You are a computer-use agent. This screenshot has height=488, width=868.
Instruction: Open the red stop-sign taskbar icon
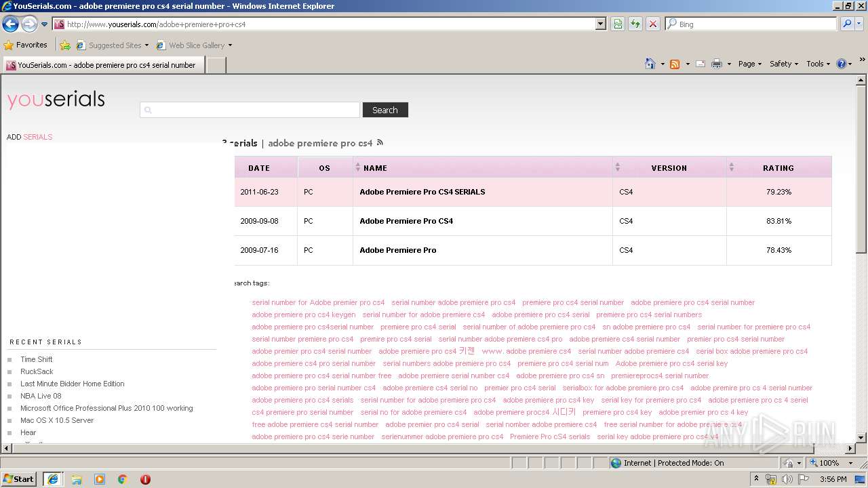click(x=145, y=479)
